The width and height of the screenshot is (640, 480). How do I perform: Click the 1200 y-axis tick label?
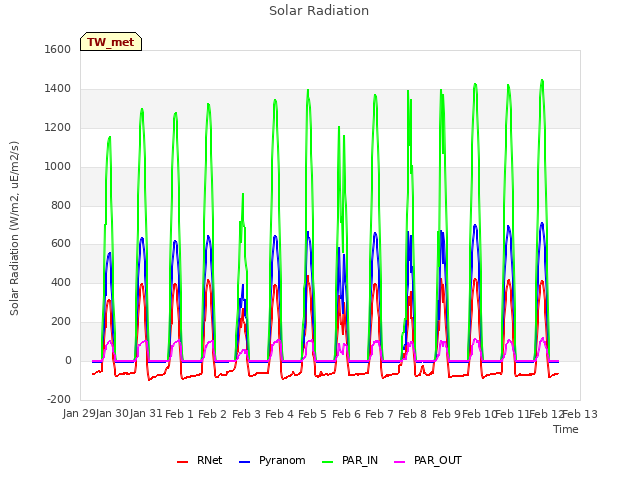(x=58, y=128)
